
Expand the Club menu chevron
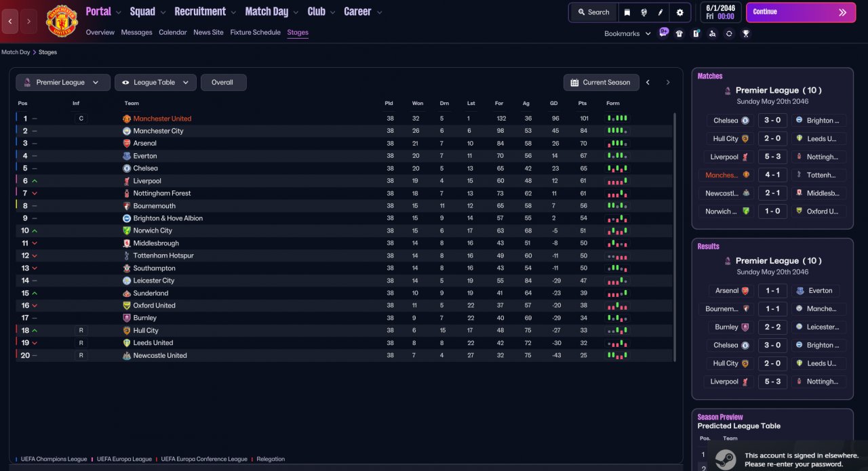[x=333, y=12]
